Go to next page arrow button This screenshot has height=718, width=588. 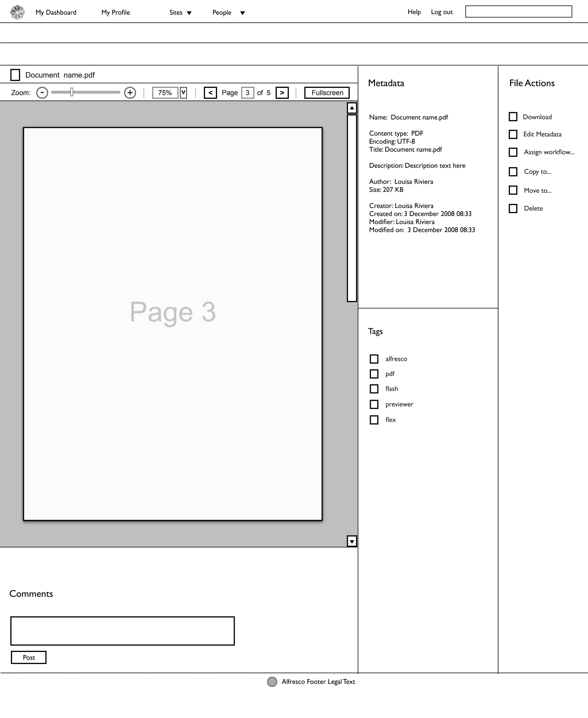(282, 92)
